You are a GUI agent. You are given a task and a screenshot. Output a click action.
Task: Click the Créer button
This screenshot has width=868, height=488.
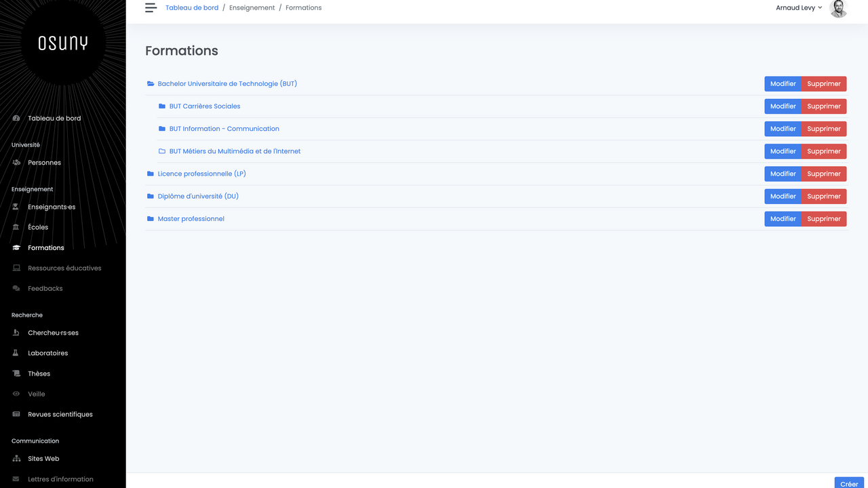click(x=849, y=483)
